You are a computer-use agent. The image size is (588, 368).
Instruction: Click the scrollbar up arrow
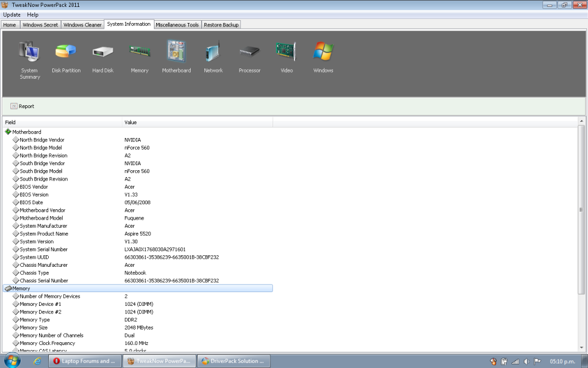(581, 121)
